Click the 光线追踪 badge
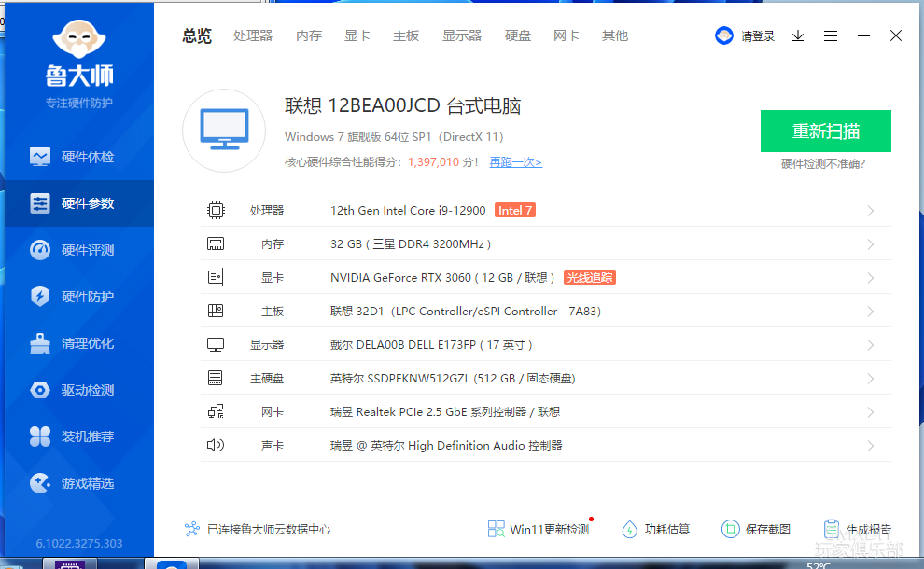Screen dimensions: 924x569 click(590, 277)
